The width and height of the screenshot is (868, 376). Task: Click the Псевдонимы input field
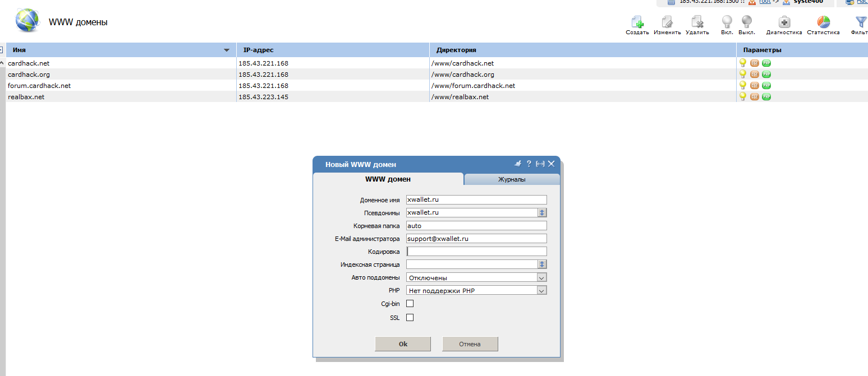[472, 213]
